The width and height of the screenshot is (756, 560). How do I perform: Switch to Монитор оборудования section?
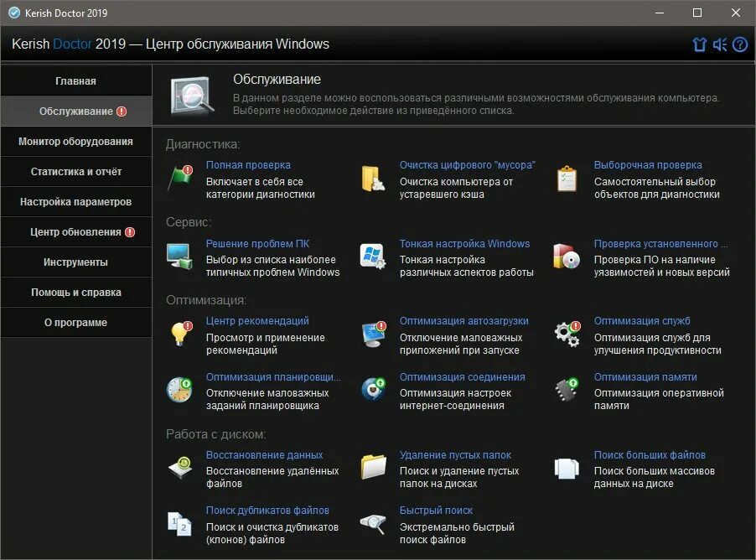click(75, 142)
